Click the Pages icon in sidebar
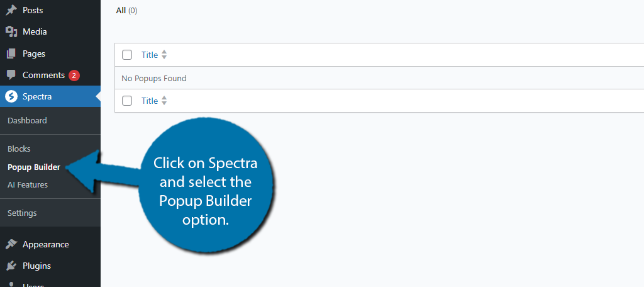The width and height of the screenshot is (644, 287). pyautogui.click(x=11, y=53)
